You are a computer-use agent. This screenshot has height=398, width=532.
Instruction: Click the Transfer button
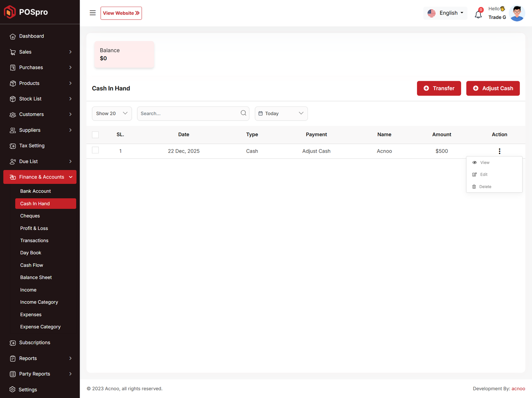439,88
